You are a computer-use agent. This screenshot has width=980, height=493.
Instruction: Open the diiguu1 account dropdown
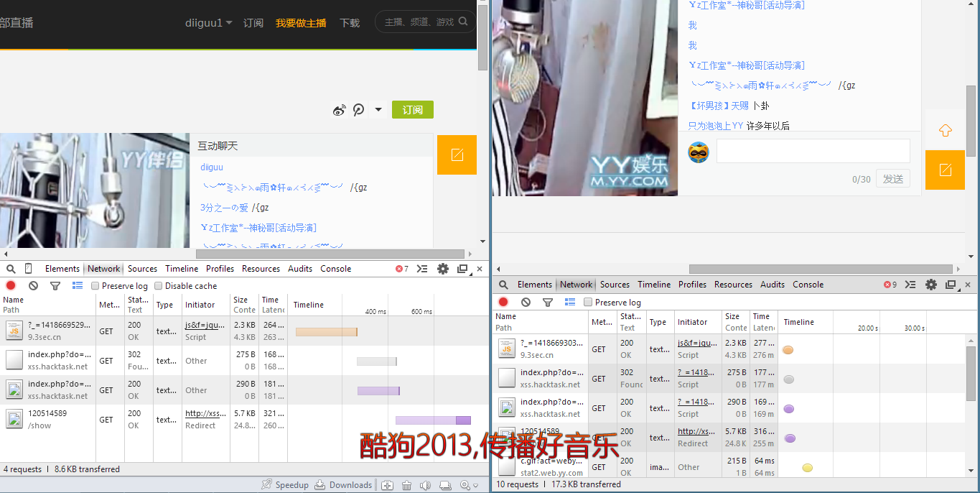pyautogui.click(x=209, y=23)
